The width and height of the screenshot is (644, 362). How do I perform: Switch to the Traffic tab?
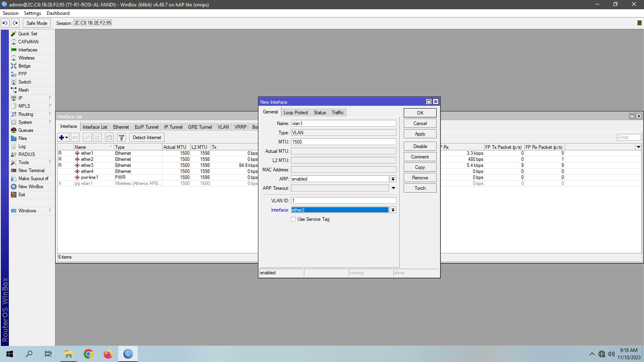[338, 113]
